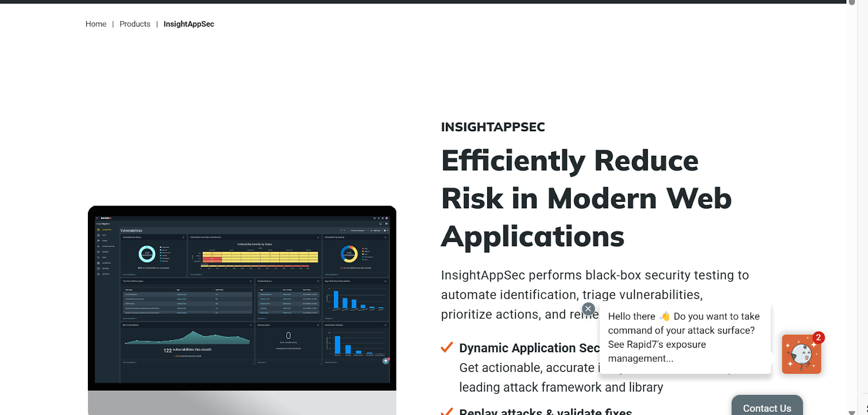Screen dimensions: 868x415
Task: Click the 'Dynamic Application Sec' feature title
Action: (529, 348)
